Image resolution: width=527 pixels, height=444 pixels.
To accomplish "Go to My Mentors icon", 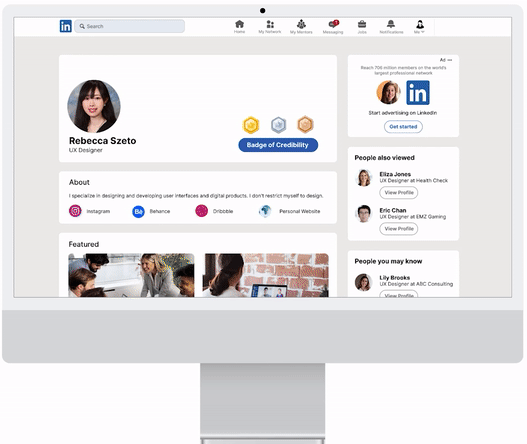I will (301, 27).
